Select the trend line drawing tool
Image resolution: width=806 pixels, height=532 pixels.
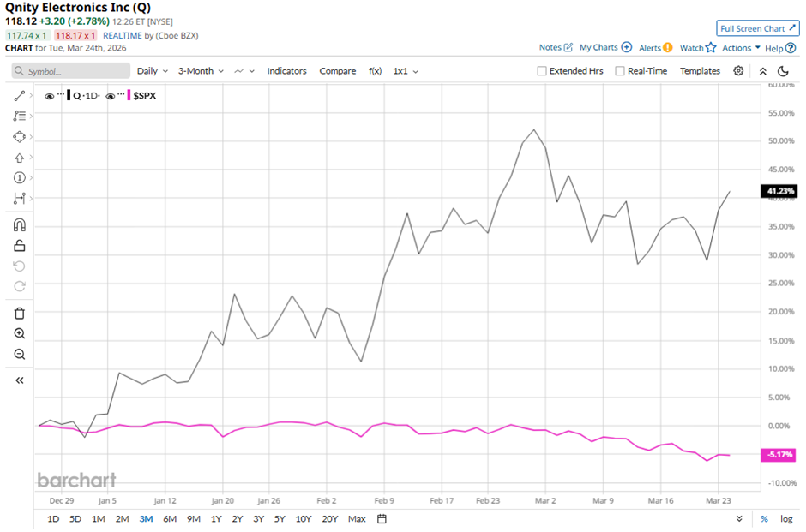19,95
